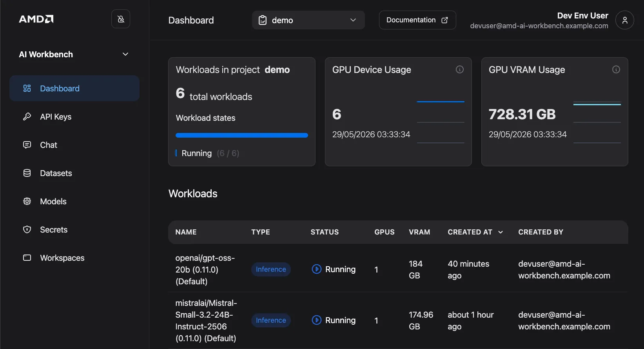Click the GPU Device Usage info icon

tap(460, 69)
